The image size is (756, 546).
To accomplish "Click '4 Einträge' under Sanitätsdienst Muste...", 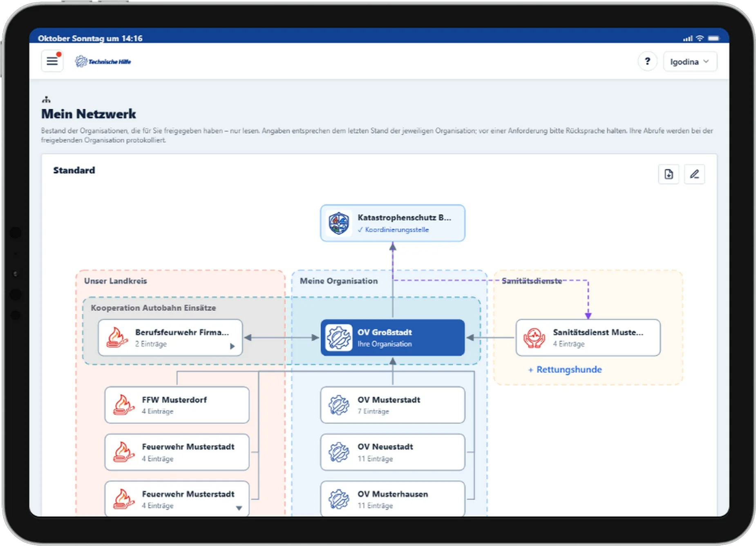I will [569, 344].
